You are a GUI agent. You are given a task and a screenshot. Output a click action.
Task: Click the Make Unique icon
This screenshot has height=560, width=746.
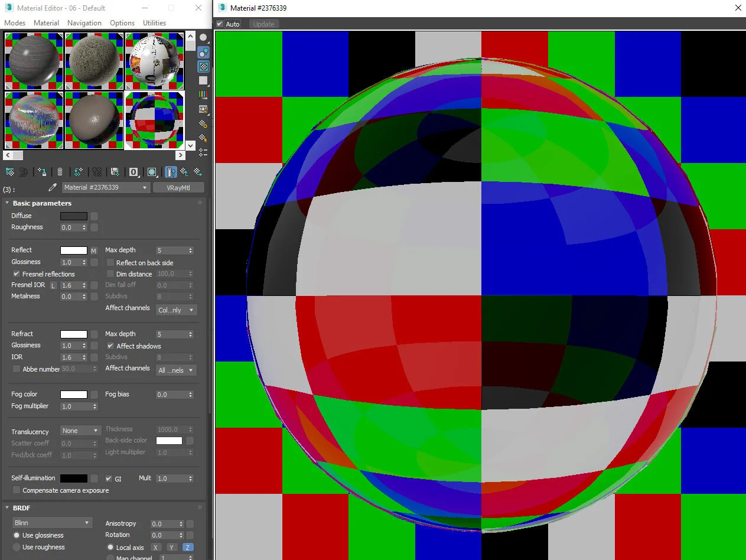point(97,172)
